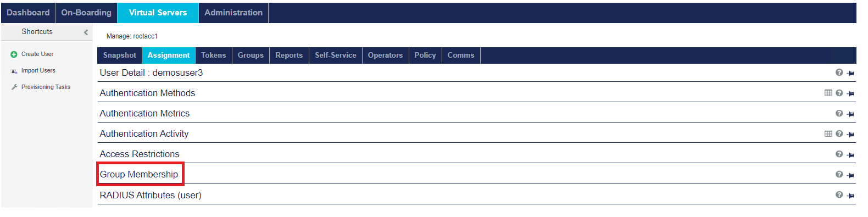The image size is (868, 217).
Task: Open the Import Users shortcut
Action: (38, 70)
